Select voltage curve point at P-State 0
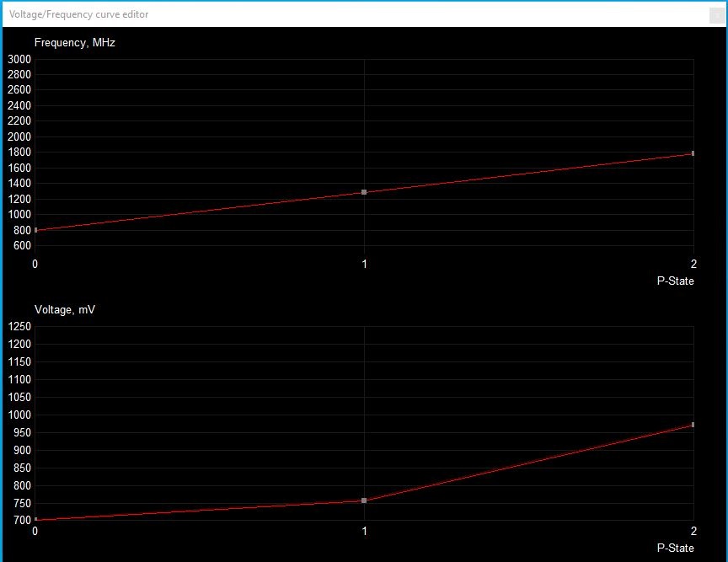728x562 pixels. 35,520
